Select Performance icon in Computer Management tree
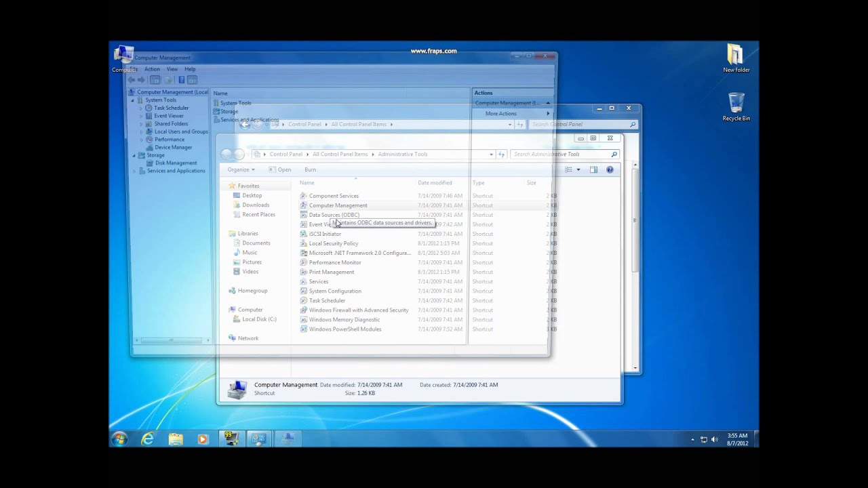The height and width of the screenshot is (488, 868). (149, 140)
